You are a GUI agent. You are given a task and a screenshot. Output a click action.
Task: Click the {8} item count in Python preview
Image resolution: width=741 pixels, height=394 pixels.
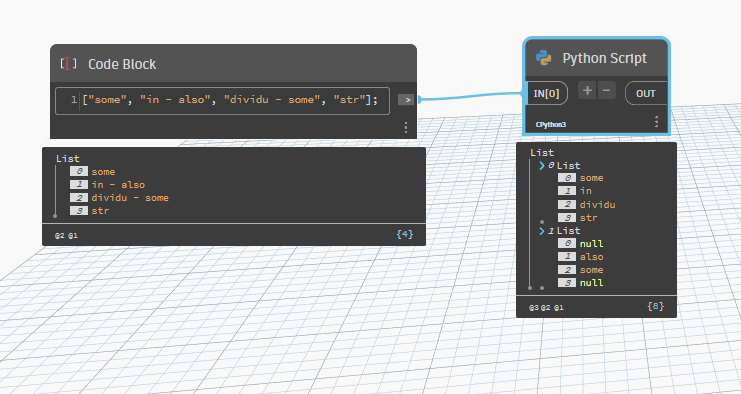point(655,307)
